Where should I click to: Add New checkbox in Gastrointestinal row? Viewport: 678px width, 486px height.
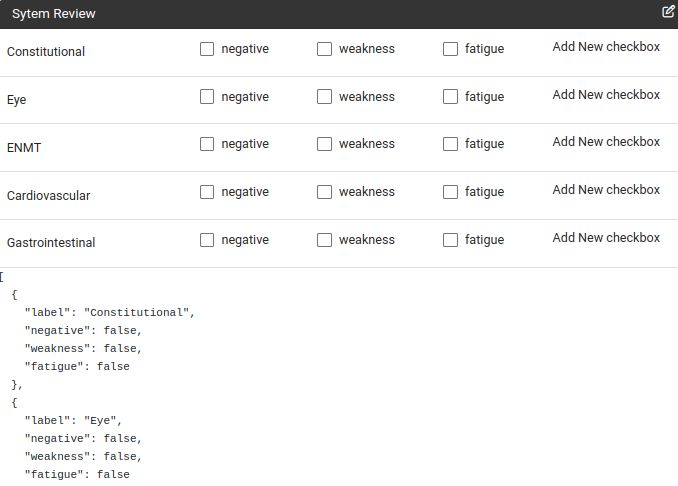pos(606,238)
